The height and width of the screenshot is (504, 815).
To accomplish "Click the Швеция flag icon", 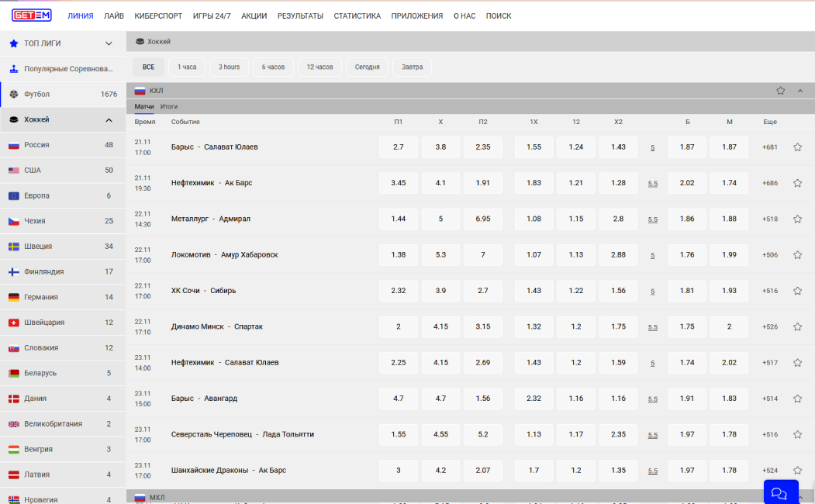I will 14,247.
